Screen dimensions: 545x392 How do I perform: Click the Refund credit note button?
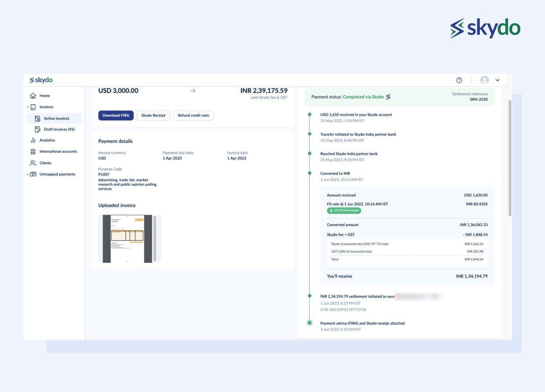coord(193,115)
